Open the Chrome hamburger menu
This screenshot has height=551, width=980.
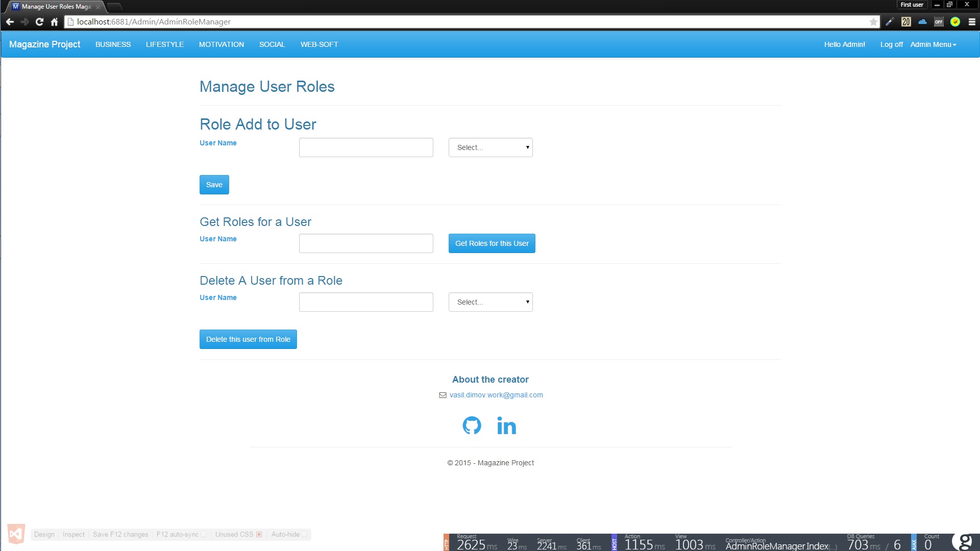click(x=972, y=21)
